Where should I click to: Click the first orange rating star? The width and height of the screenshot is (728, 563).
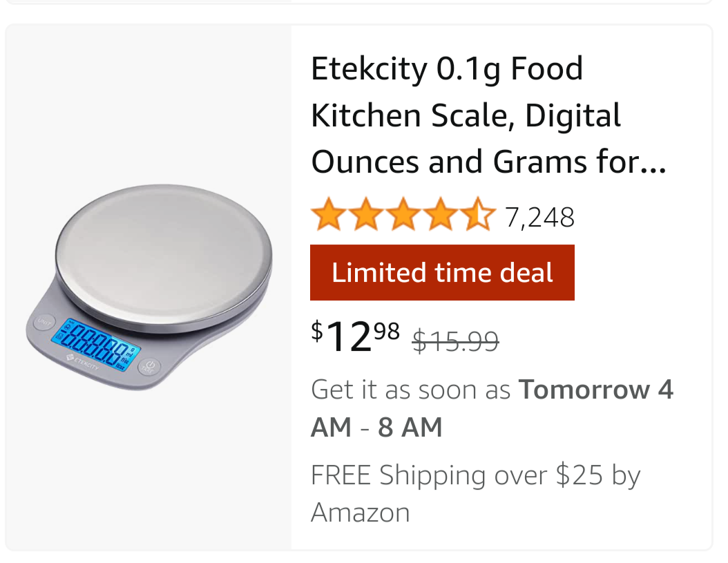[326, 216]
